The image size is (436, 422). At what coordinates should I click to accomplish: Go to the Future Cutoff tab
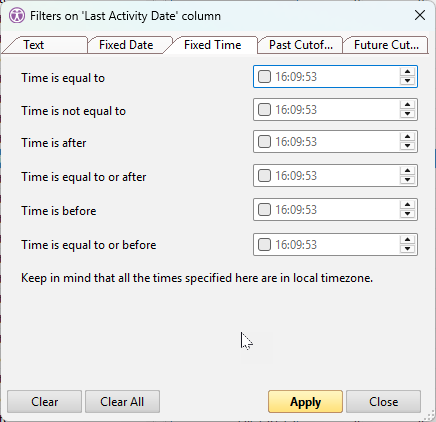click(x=386, y=45)
